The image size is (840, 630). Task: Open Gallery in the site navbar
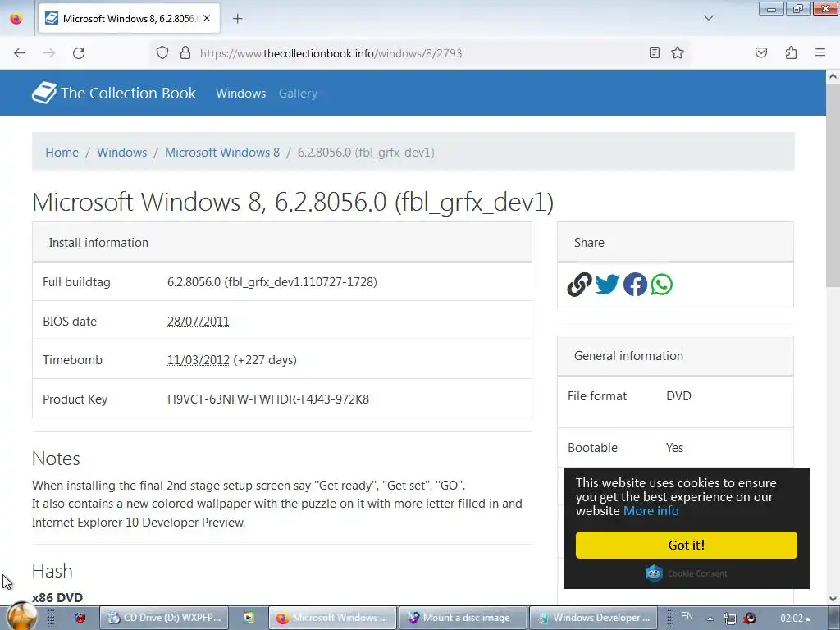pyautogui.click(x=298, y=94)
